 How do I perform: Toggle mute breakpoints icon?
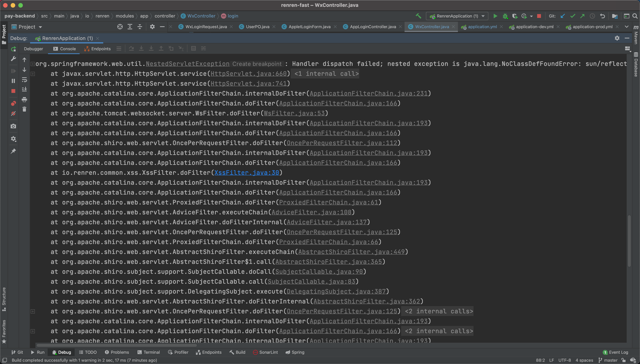pos(14,113)
